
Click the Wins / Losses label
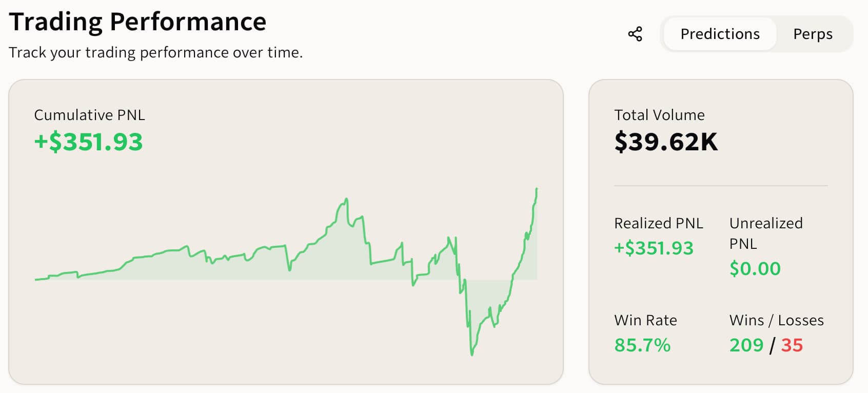776,321
